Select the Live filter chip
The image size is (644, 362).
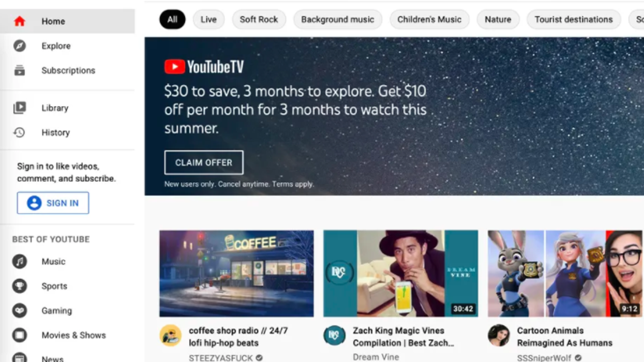pyautogui.click(x=208, y=20)
